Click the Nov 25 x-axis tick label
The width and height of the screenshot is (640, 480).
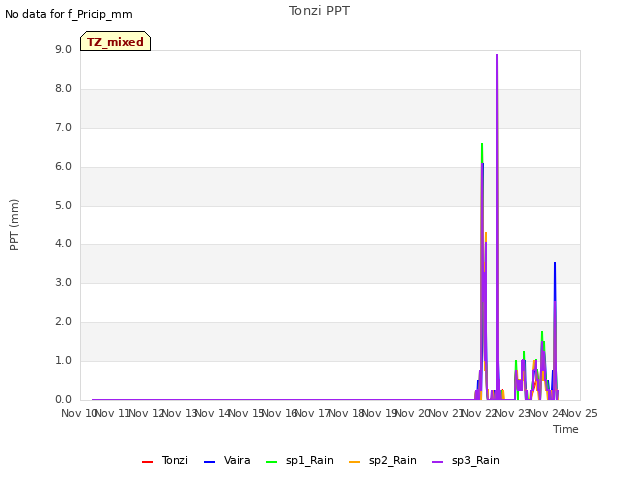pos(580,413)
